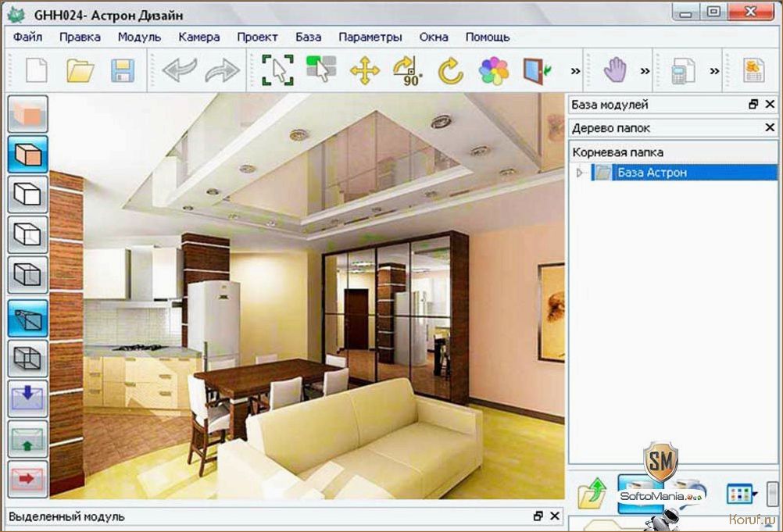The image size is (783, 532).
Task: Click the rotate 90 degrees icon
Action: pyautogui.click(x=407, y=71)
